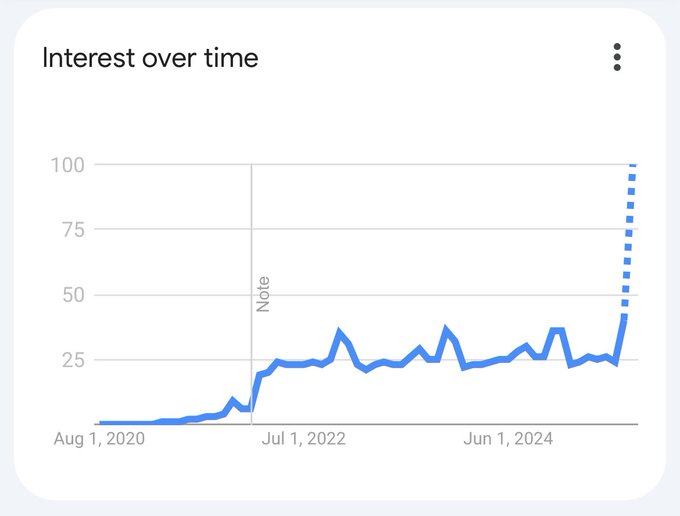Click the blue line peak after Jul 2022
The height and width of the screenshot is (516, 680).
point(340,333)
